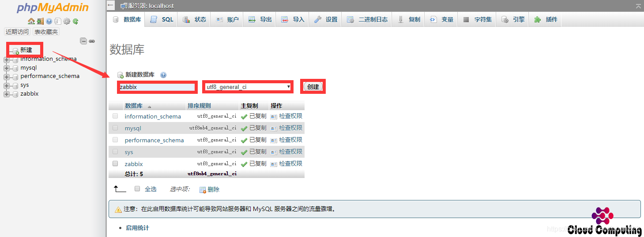Open the 导入 tab
The width and height of the screenshot is (644, 237).
293,19
